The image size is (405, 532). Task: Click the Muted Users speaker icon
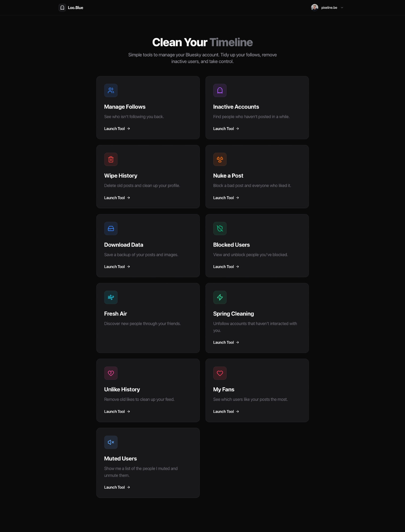pos(111,442)
